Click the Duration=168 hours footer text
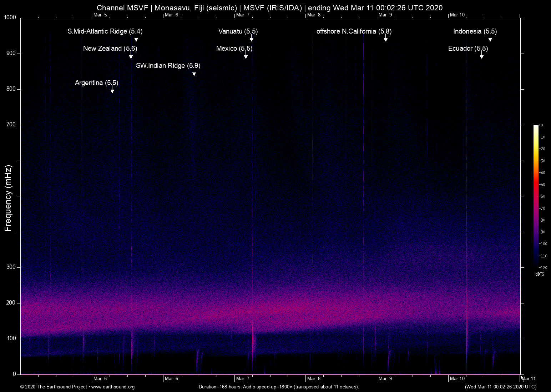Viewport: 551px width, 392px height. point(278,387)
